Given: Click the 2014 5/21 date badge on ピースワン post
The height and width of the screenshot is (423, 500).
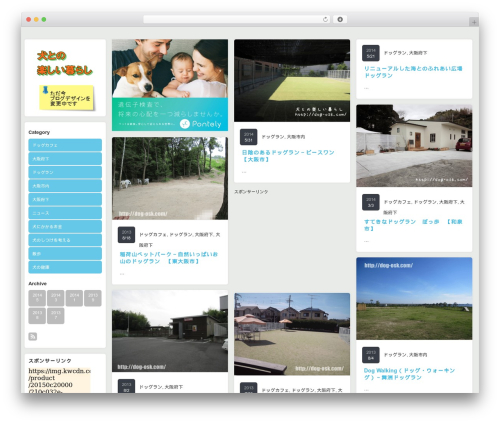Looking at the screenshot, I should pos(248,137).
